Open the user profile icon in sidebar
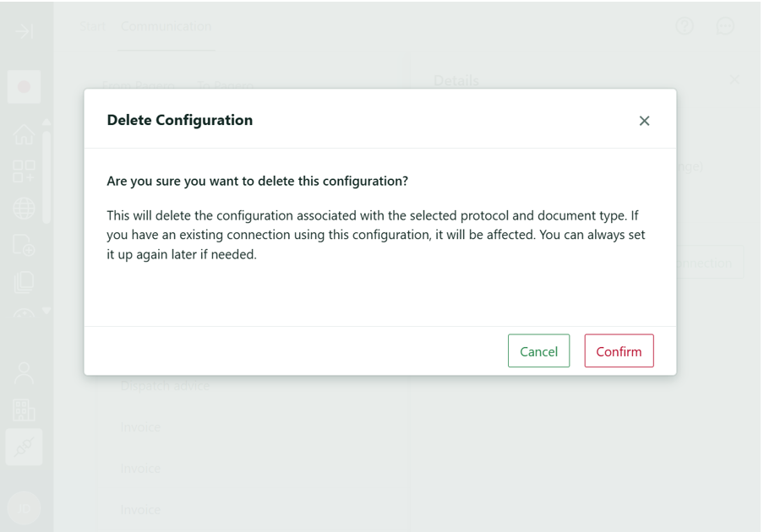The image size is (764, 532). (25, 372)
